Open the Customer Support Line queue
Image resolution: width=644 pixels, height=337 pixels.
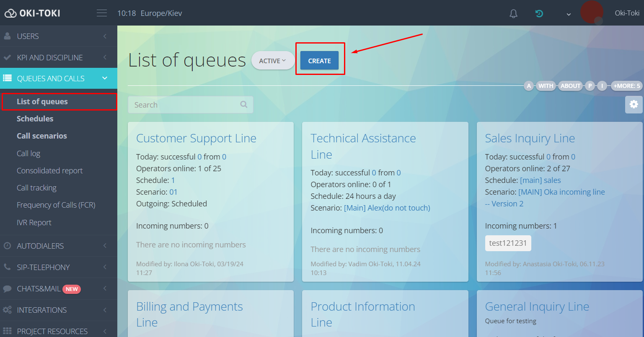(196, 138)
